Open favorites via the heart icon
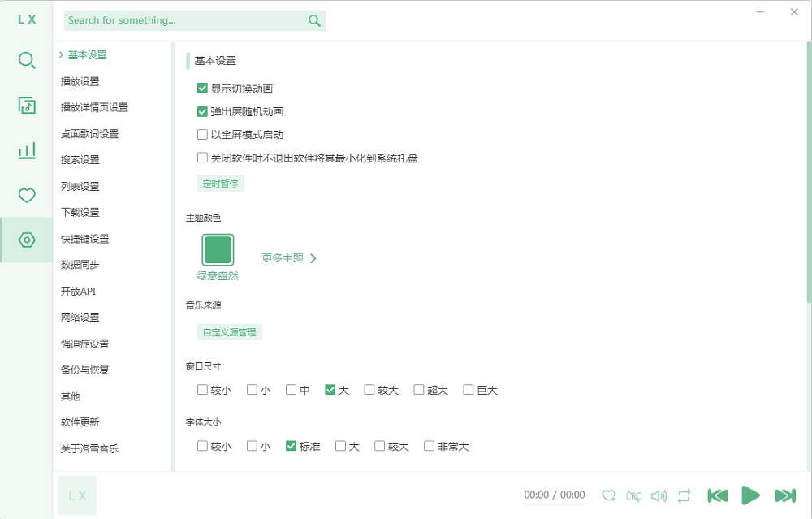The image size is (812, 519). 26,195
